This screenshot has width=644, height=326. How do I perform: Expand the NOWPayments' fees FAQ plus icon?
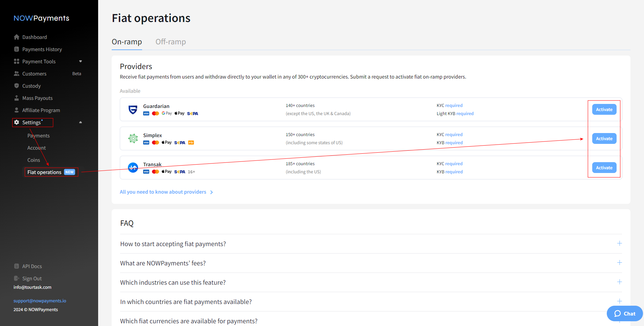click(619, 263)
